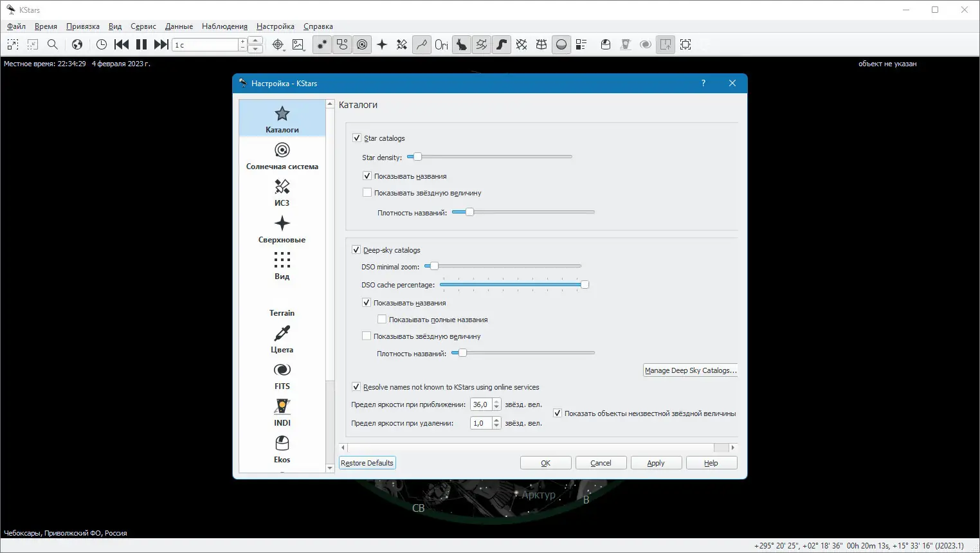Open the Сервис menu

143,26
